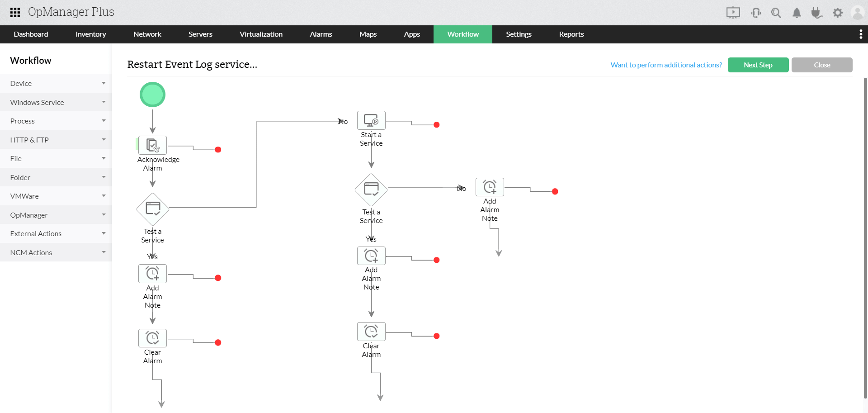Click the support headset icon
The image size is (868, 413).
click(x=756, y=13)
